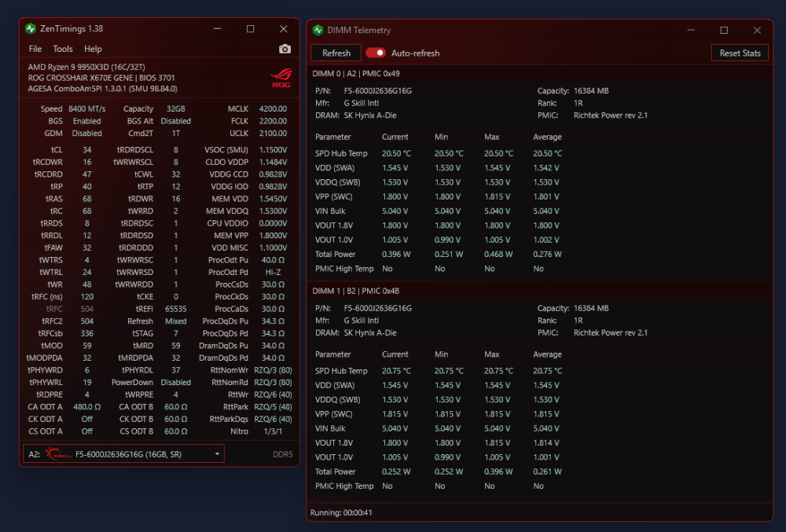Image resolution: width=786 pixels, height=532 pixels.
Task: Click the tRFC (ns) value 120
Action: [86, 296]
